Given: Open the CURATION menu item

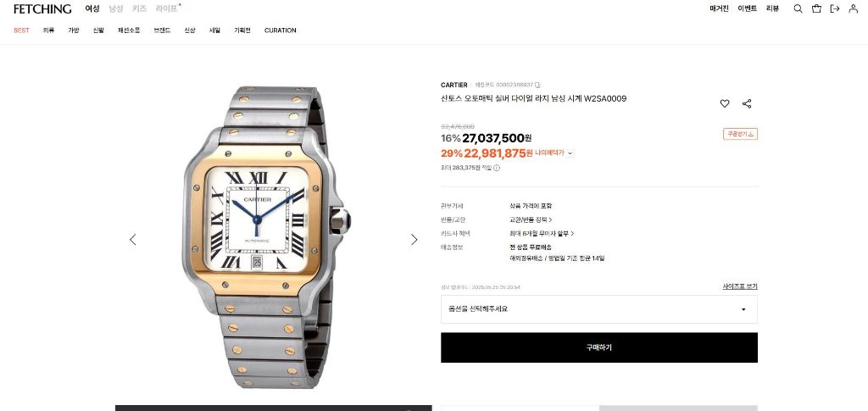Looking at the screenshot, I should point(280,31).
